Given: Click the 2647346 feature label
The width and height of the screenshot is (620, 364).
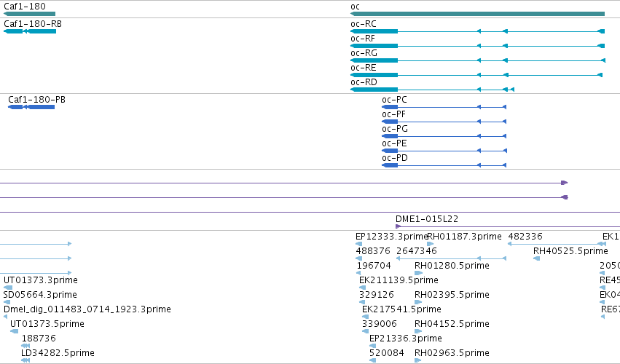Looking at the screenshot, I should [x=416, y=251].
